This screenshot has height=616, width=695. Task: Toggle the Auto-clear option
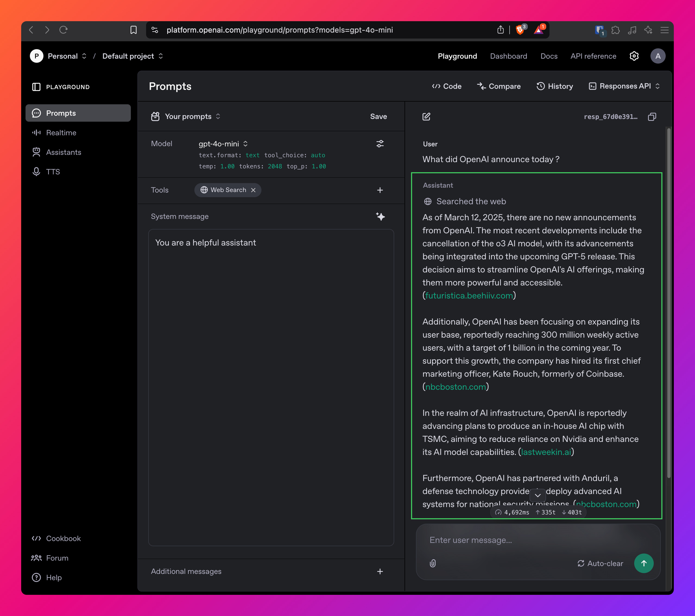click(600, 563)
